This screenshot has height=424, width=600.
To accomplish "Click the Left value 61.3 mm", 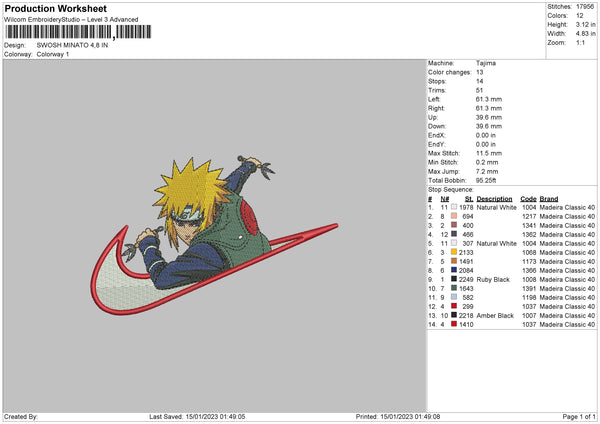I will coord(489,99).
